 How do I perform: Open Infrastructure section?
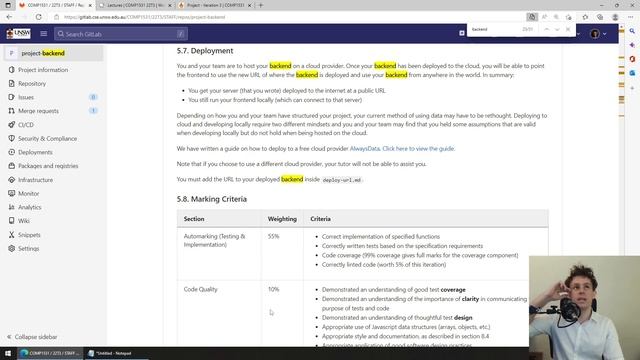click(36, 180)
